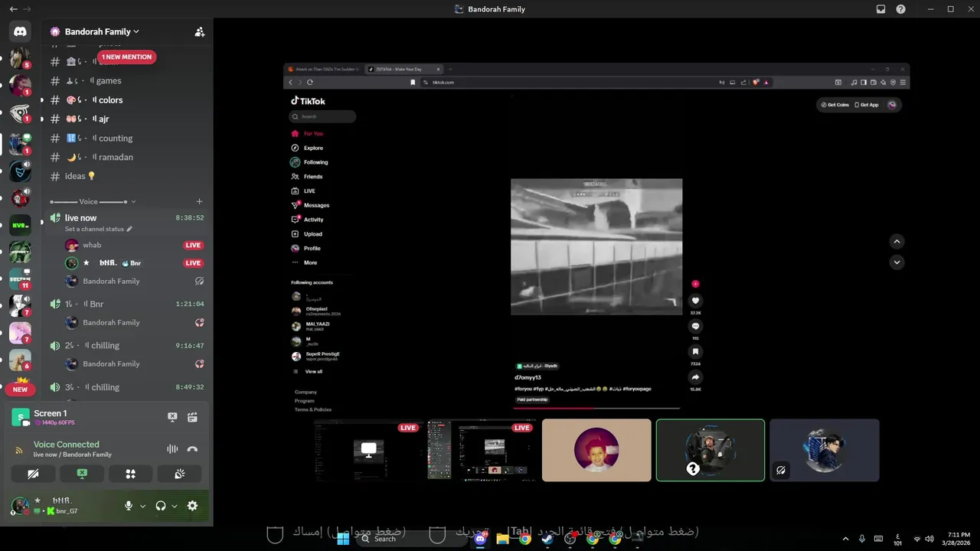Launch the activities shapes icon
980x551 pixels.
[131, 474]
